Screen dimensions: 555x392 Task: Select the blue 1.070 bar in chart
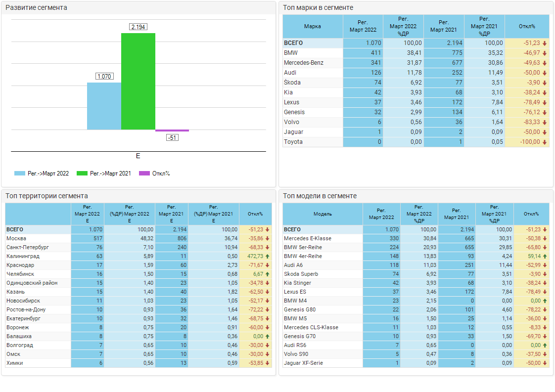[x=104, y=106]
